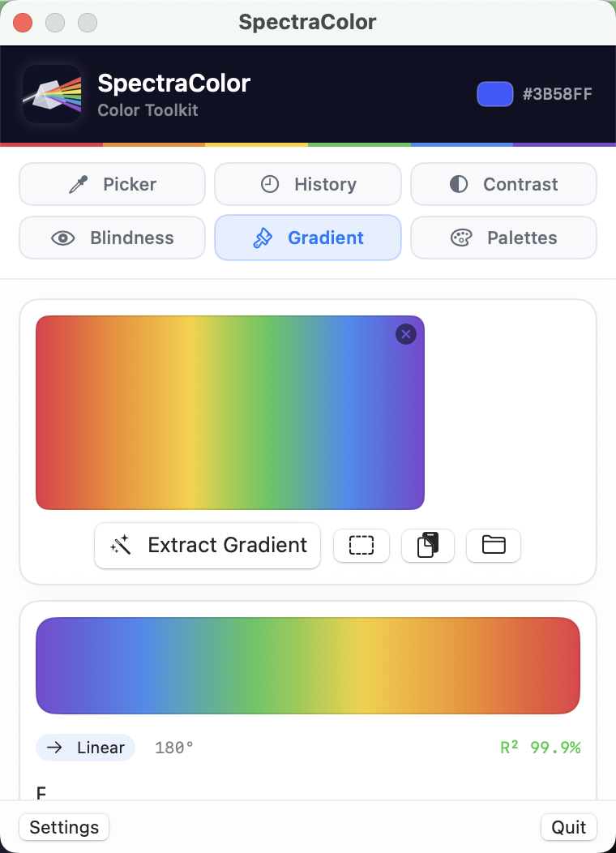Viewport: 616px width, 853px height.
Task: Toggle the Linear gradient mode pill
Action: [85, 748]
